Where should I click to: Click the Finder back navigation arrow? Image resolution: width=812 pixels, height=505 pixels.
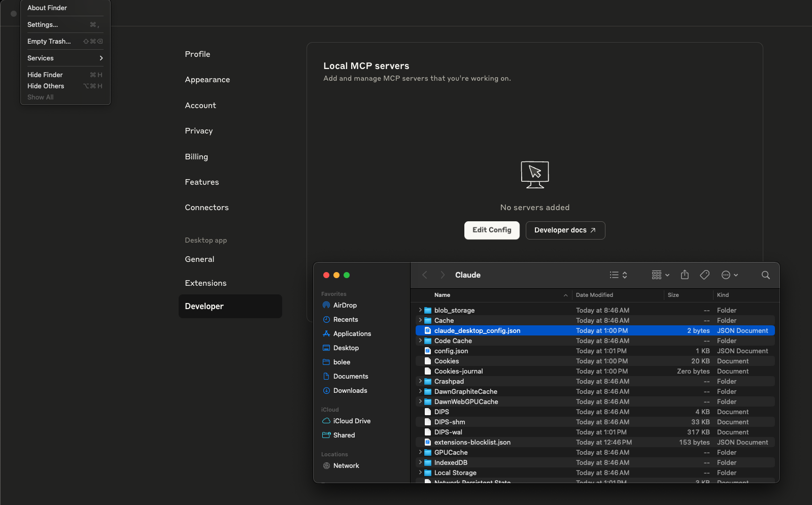[x=425, y=275]
